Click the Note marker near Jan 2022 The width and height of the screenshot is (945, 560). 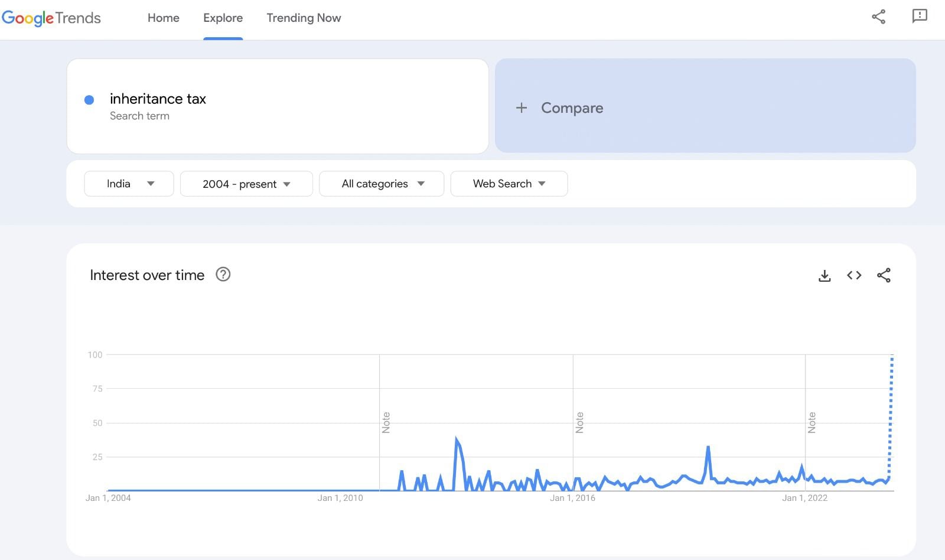click(x=812, y=422)
